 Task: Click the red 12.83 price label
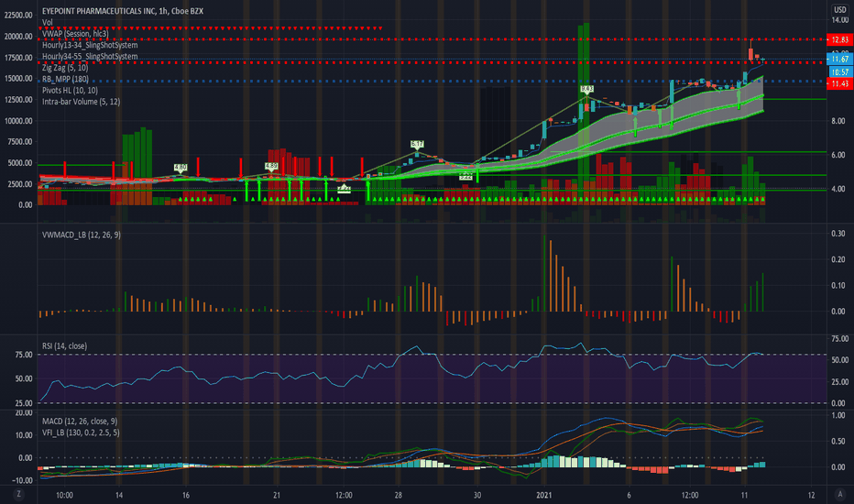pos(839,39)
